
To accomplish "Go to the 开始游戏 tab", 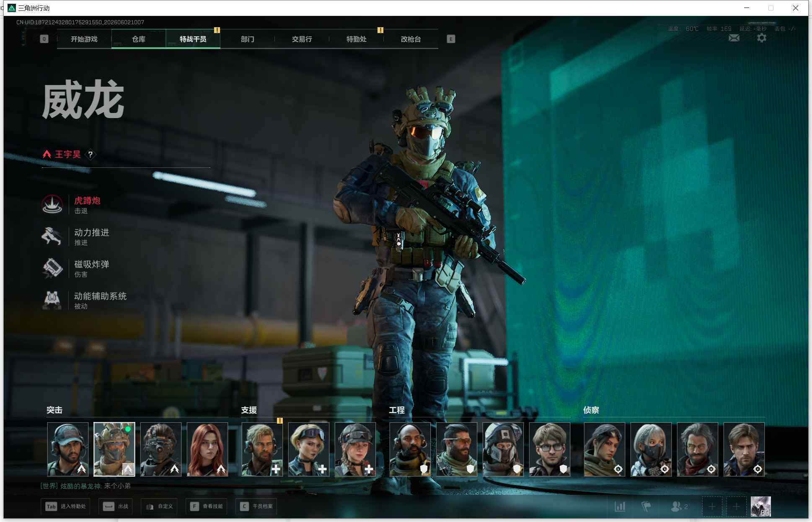I will click(84, 39).
